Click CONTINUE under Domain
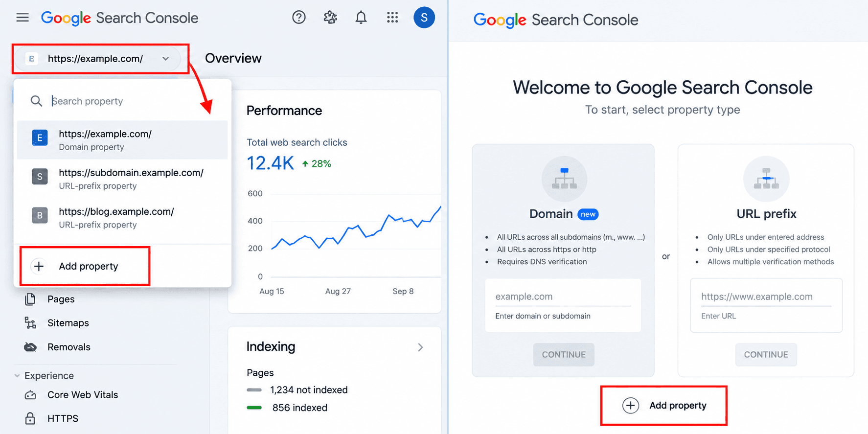868x434 pixels. (564, 355)
